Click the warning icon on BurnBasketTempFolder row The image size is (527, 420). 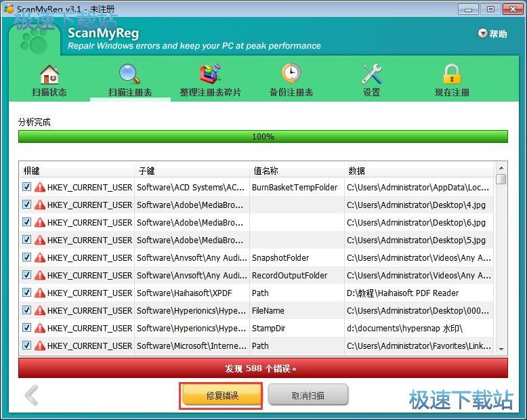tap(40, 187)
